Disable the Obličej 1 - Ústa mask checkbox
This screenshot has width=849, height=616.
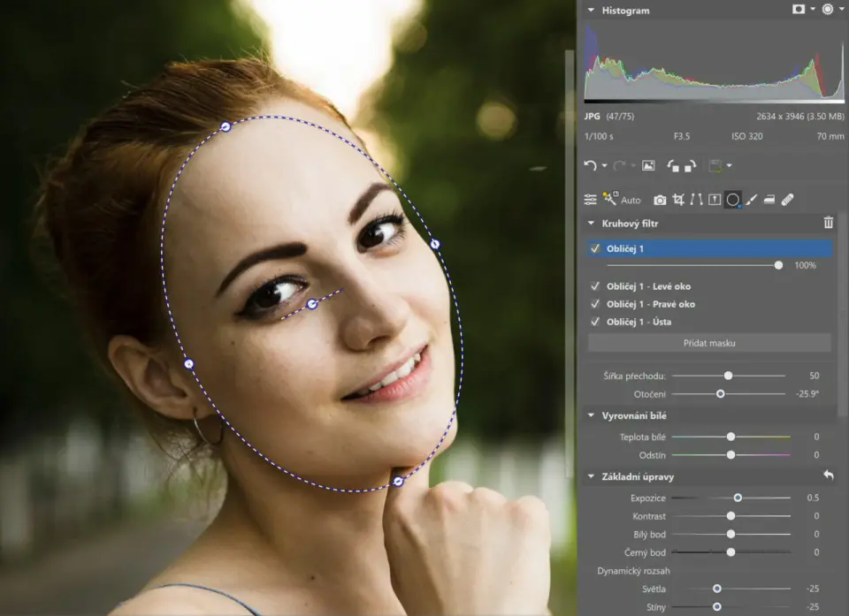[595, 322]
